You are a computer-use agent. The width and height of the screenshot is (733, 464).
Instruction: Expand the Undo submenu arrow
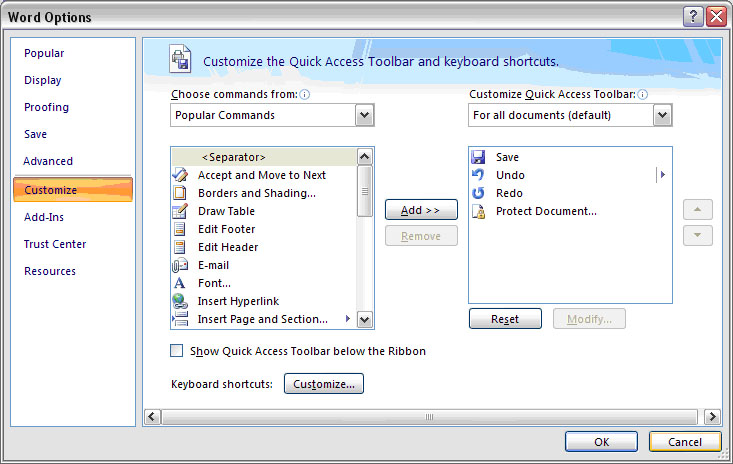pyautogui.click(x=662, y=175)
